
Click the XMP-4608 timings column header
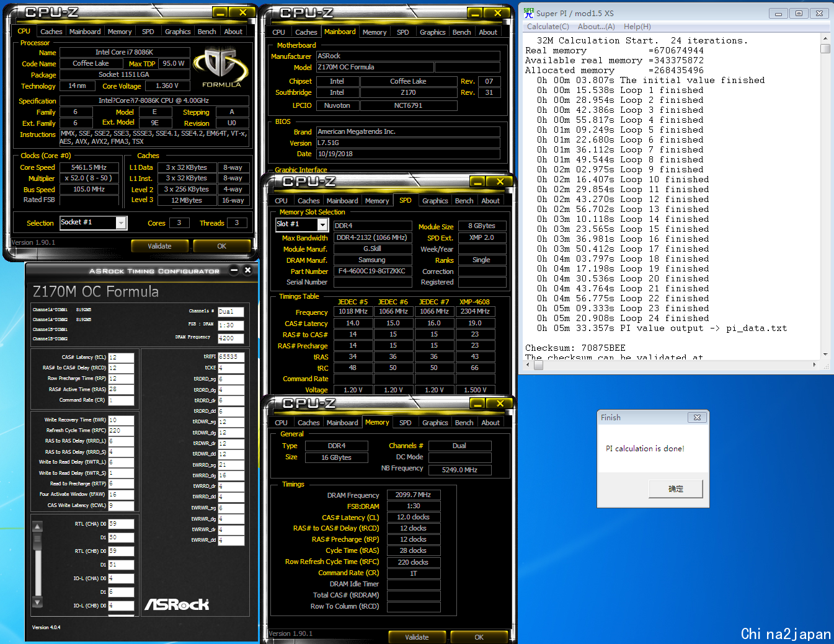coord(474,302)
